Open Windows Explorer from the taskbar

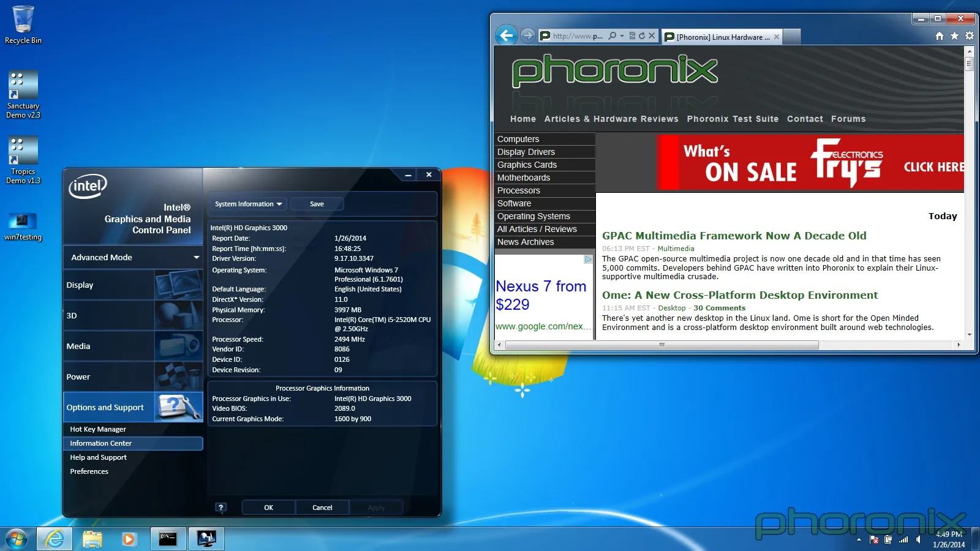92,539
